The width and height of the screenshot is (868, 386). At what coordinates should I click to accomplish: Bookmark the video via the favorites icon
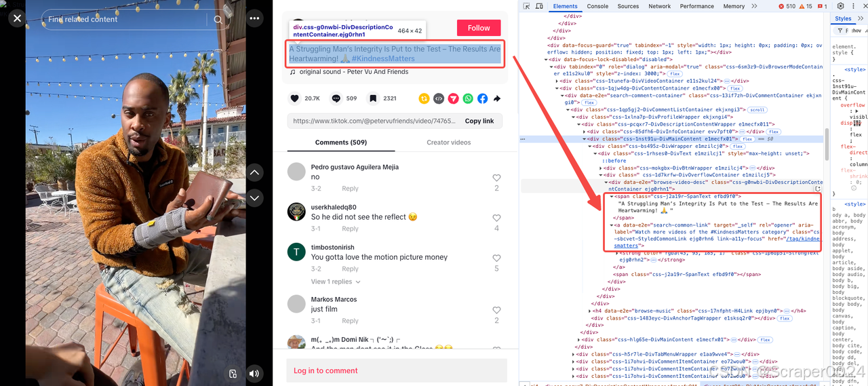click(x=373, y=98)
